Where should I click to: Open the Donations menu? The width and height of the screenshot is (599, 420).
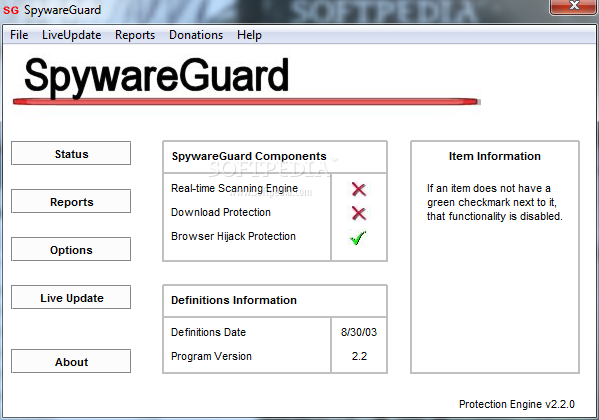pos(196,35)
